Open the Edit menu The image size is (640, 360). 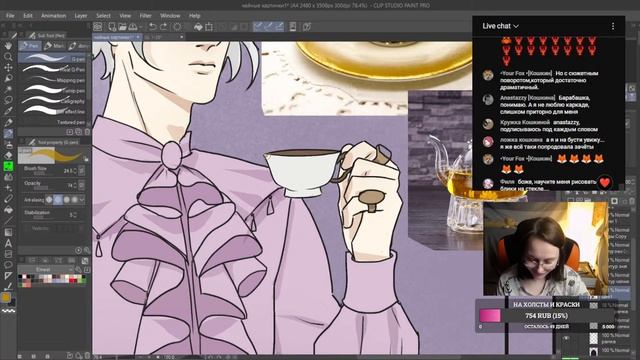click(x=28, y=16)
